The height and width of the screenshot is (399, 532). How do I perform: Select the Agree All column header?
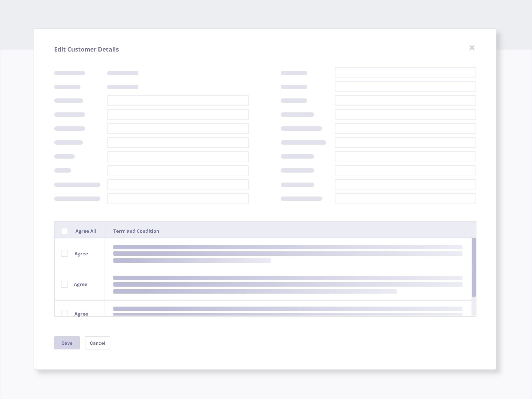pyautogui.click(x=86, y=231)
